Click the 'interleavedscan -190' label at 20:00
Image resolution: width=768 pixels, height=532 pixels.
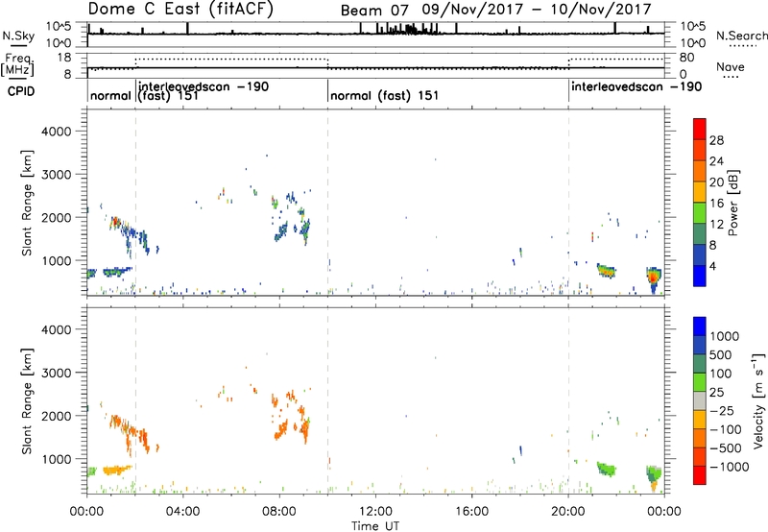click(636, 86)
